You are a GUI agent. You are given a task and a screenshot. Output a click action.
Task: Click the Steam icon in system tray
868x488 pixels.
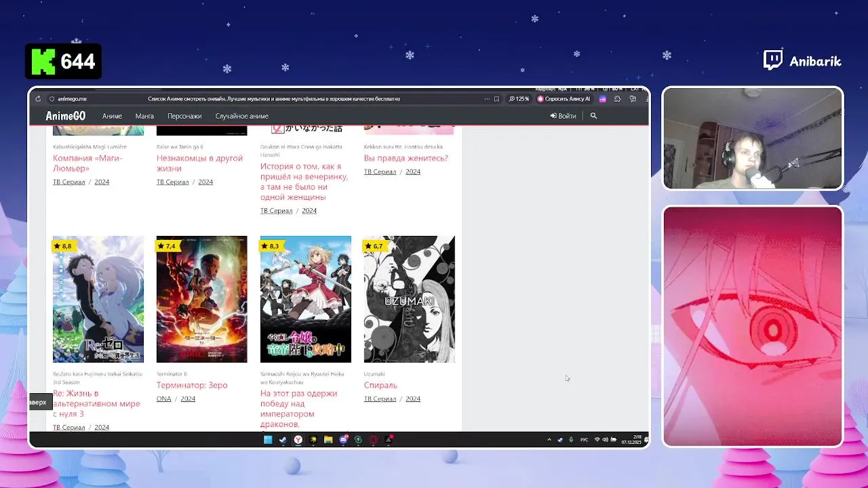[560, 440]
